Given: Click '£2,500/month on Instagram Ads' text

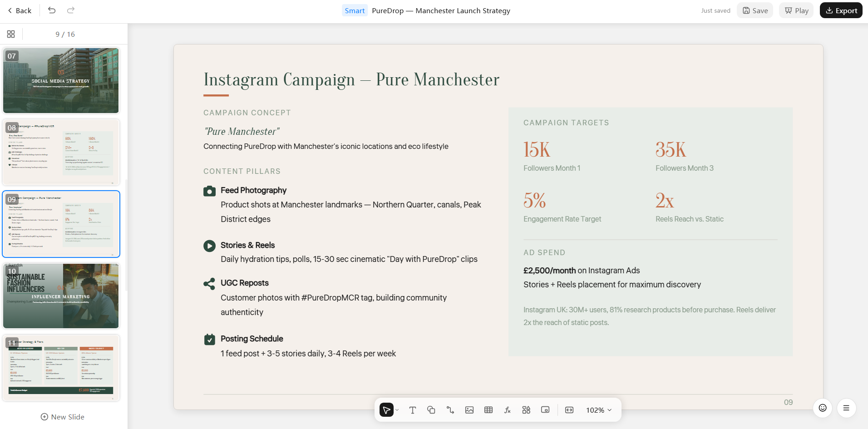Looking at the screenshot, I should click(x=582, y=271).
